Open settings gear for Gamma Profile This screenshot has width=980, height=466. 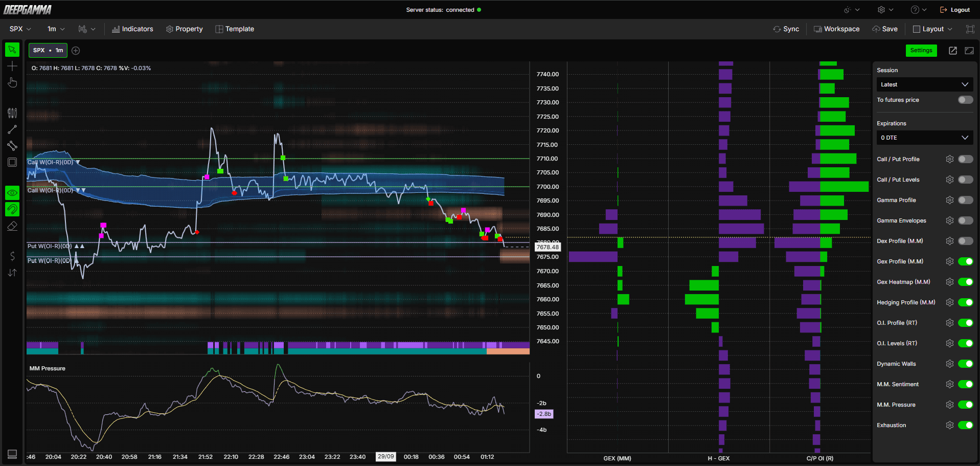click(x=950, y=200)
